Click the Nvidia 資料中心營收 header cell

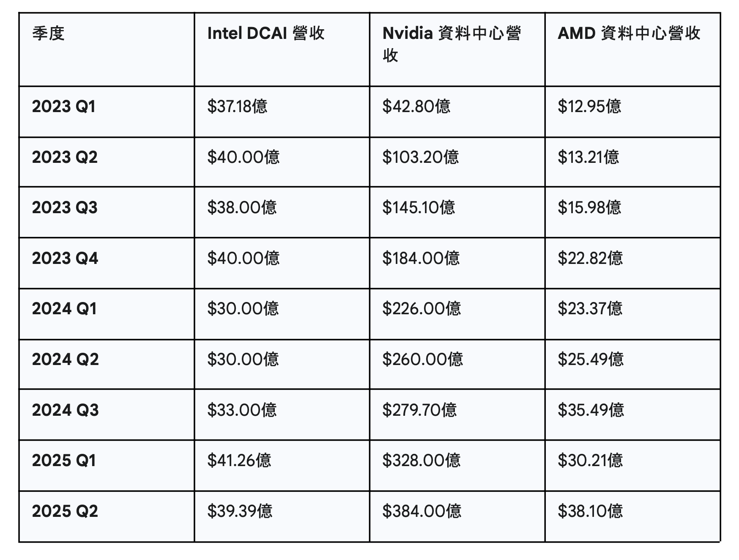tap(457, 49)
